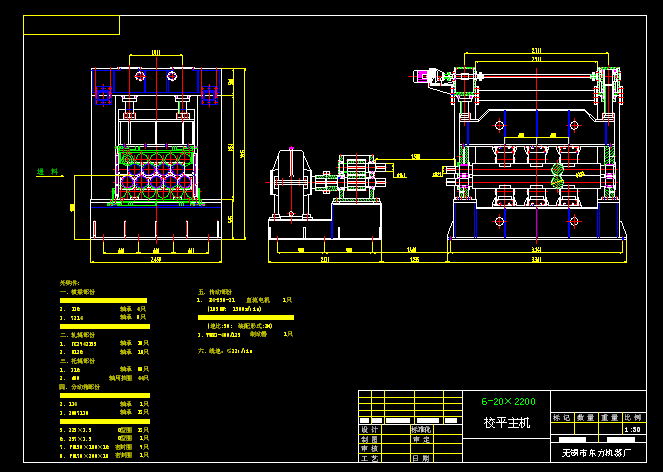This screenshot has height=472, width=663.
Task: Click the 日期 cell in title block
Action: (424, 458)
